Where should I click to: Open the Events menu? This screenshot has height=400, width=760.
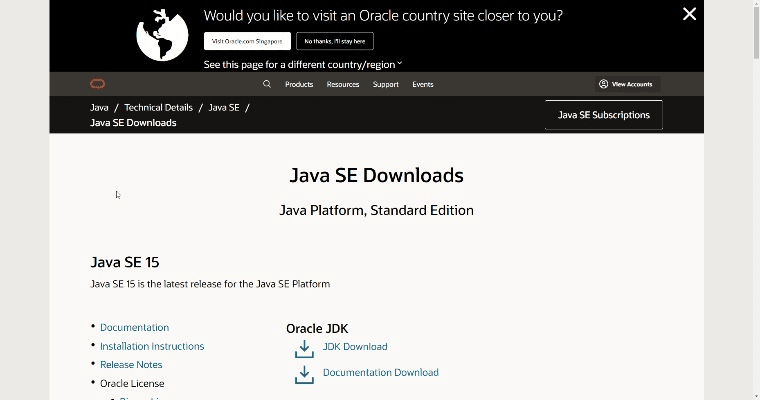tap(423, 84)
